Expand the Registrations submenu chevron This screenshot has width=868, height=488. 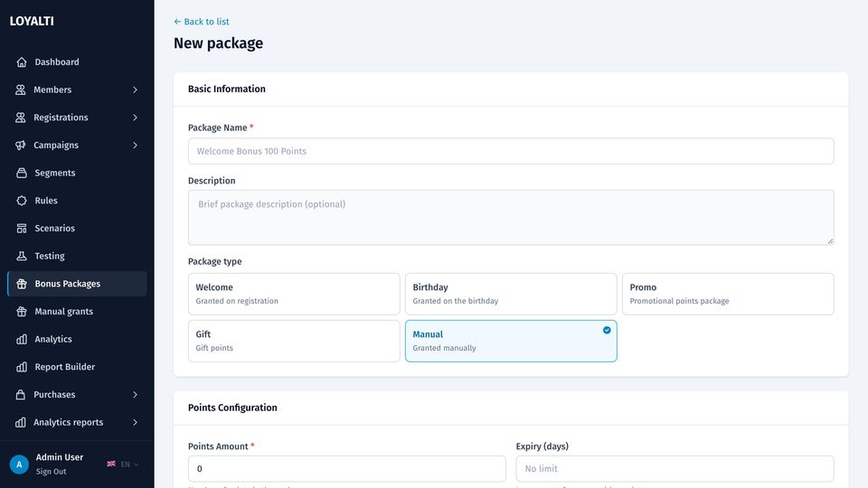(x=135, y=117)
